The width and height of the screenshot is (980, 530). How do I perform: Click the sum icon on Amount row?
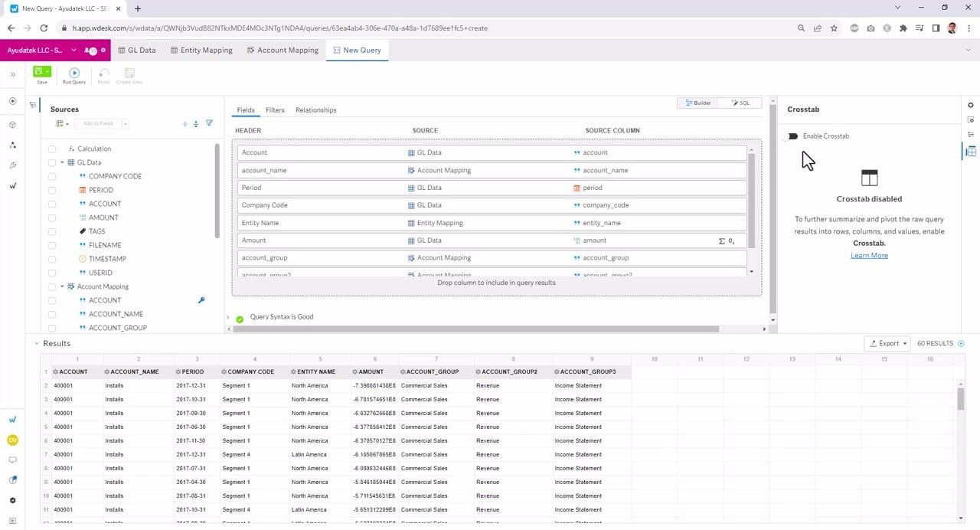click(721, 240)
